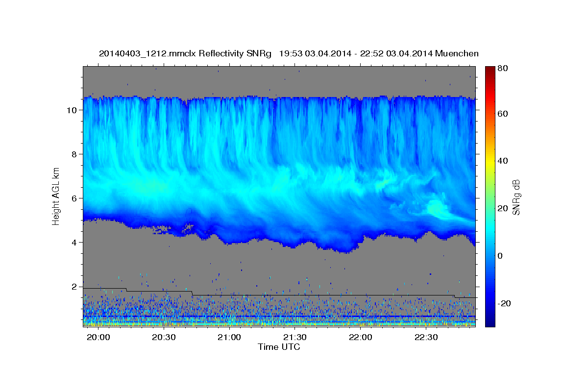
Task: Click the height tick label 6
Action: [x=74, y=198]
